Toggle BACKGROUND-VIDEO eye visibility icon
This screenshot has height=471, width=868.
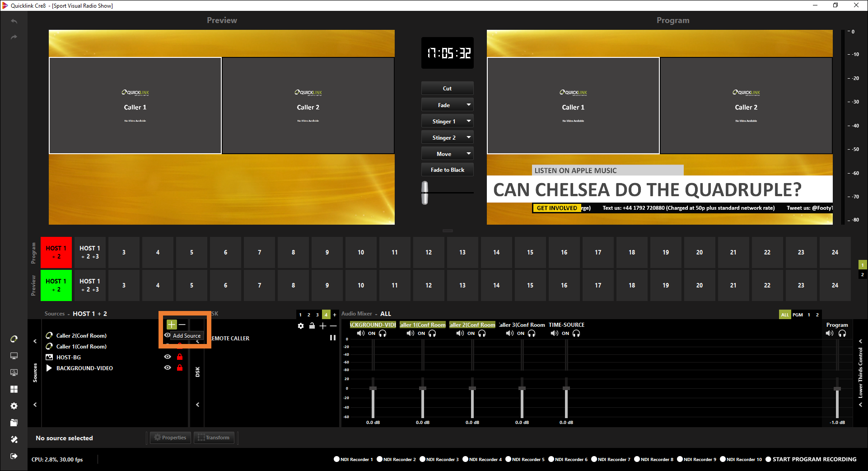[x=168, y=368]
